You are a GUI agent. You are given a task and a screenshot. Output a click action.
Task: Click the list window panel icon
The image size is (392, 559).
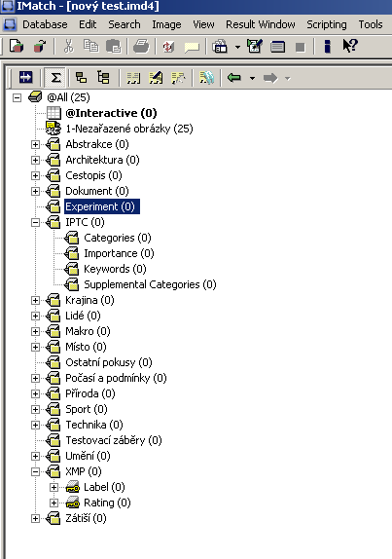point(277,47)
